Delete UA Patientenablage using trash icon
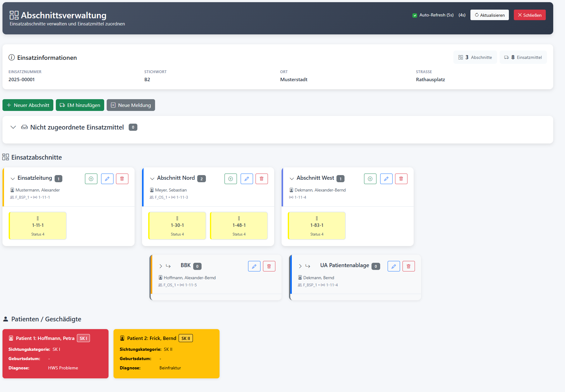The width and height of the screenshot is (565, 392). 408,266
